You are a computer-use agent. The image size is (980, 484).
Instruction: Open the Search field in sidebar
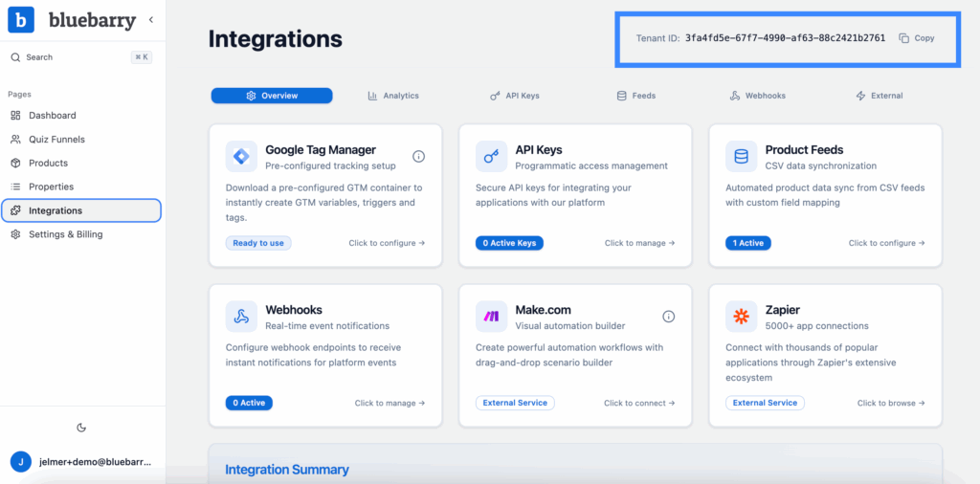(81, 57)
